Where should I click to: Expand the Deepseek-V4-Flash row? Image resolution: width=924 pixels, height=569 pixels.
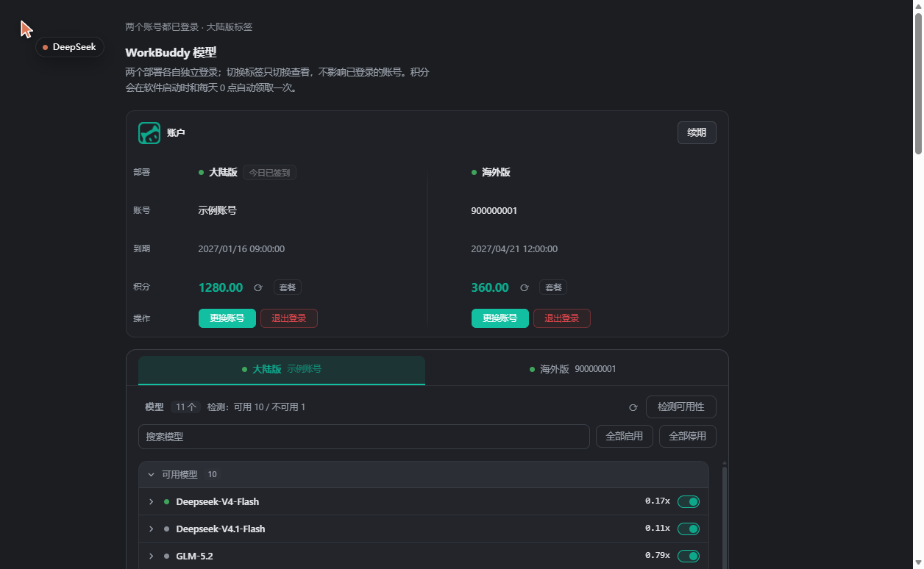coord(152,501)
